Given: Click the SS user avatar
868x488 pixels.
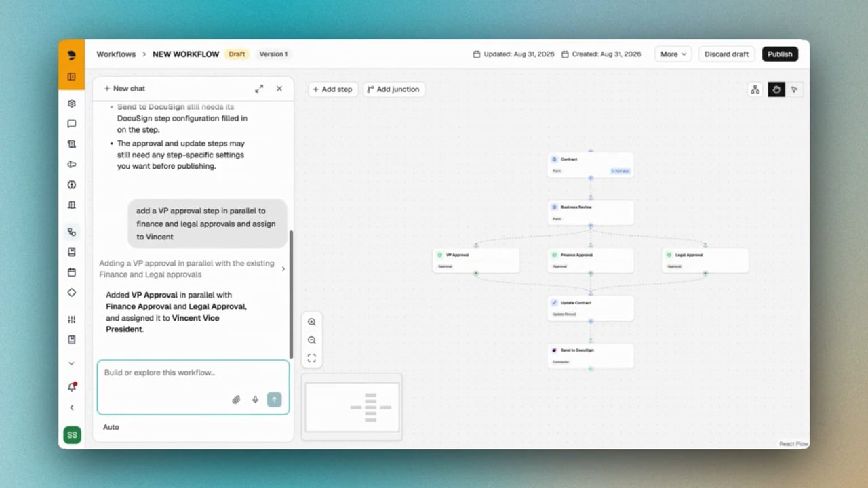Looking at the screenshot, I should click(x=72, y=435).
